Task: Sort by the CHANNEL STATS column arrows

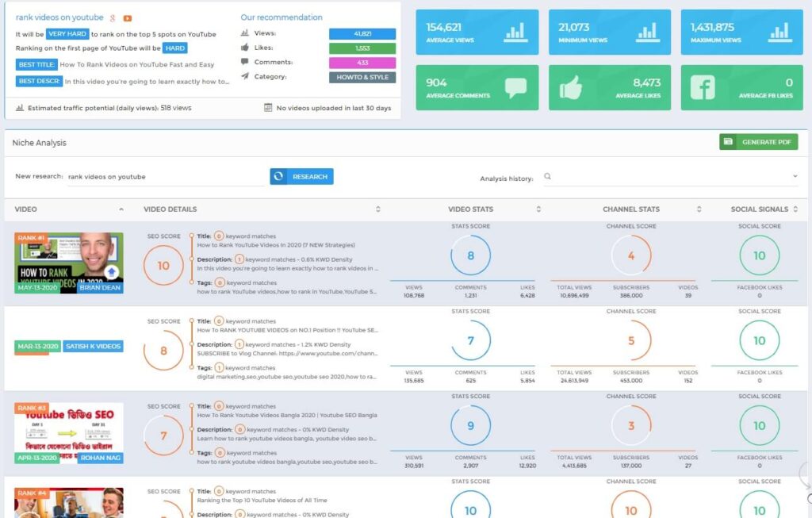Action: (x=699, y=209)
